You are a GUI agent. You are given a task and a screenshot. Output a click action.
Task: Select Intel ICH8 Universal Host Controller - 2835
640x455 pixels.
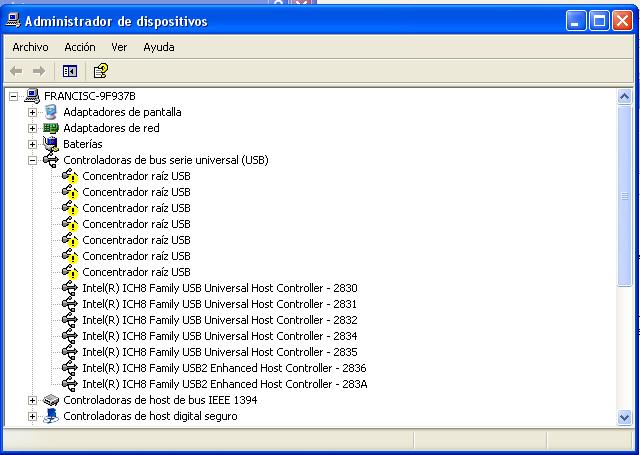[220, 352]
